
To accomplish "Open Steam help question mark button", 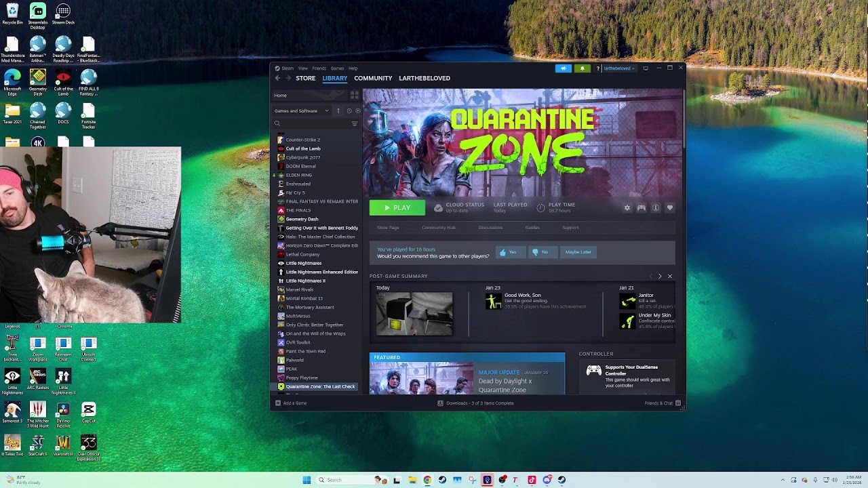I will click(x=597, y=68).
